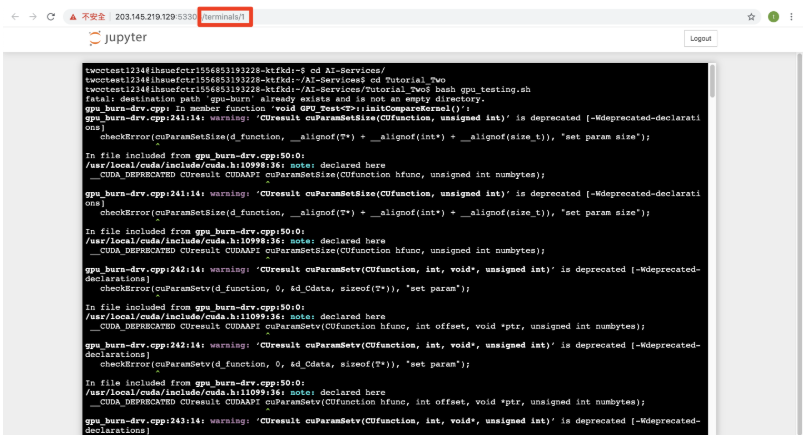This screenshot has width=810, height=438.
Task: Reload the page with the refresh icon
Action: 51,17
